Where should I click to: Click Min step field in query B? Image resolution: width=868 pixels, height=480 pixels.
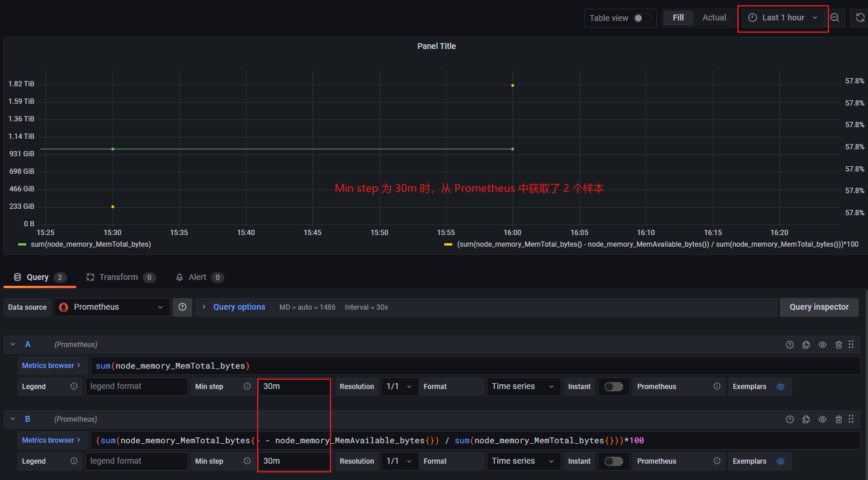[x=294, y=461]
